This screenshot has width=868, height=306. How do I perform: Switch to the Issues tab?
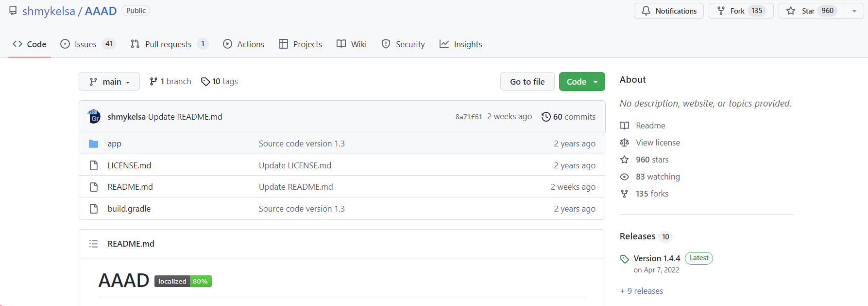click(x=85, y=44)
